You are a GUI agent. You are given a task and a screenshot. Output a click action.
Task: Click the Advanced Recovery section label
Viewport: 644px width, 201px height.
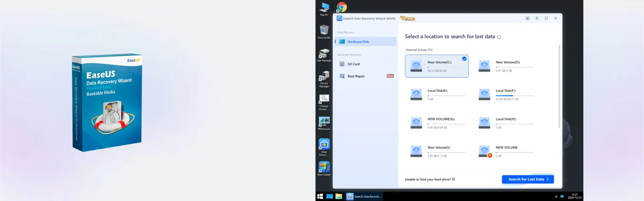point(349,55)
